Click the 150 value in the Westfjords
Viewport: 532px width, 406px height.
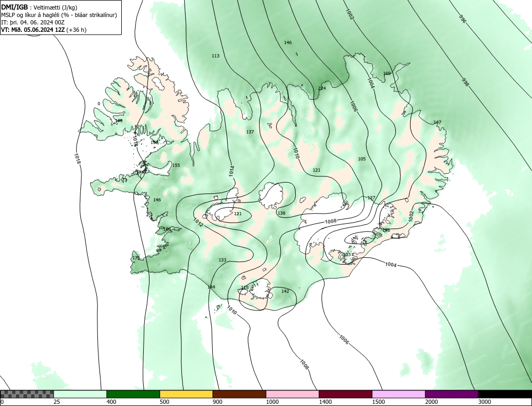point(154,142)
